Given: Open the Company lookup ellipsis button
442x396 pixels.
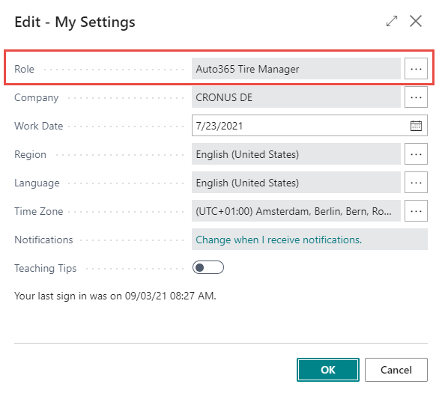Looking at the screenshot, I should (x=416, y=97).
